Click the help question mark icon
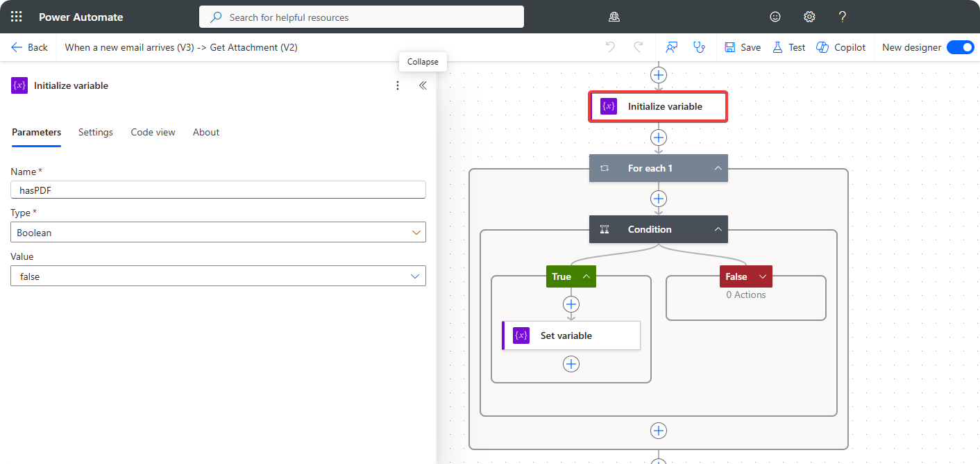 843,17
